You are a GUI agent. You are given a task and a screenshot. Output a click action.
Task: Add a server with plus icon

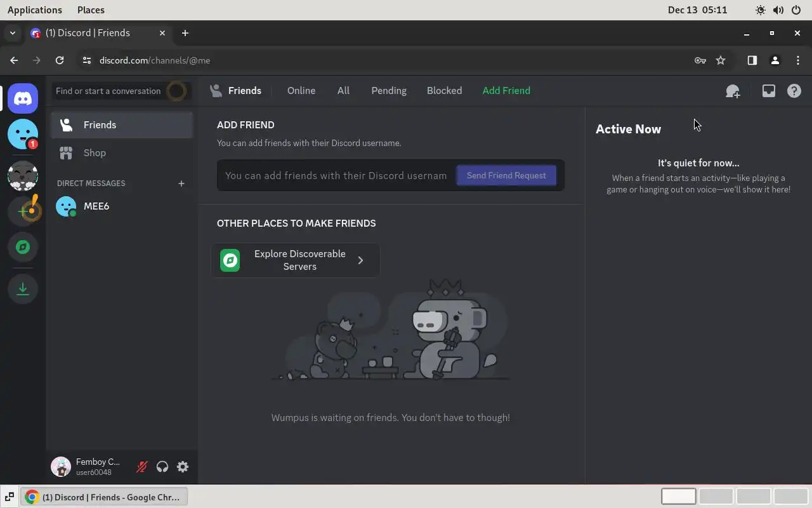[x=23, y=211]
